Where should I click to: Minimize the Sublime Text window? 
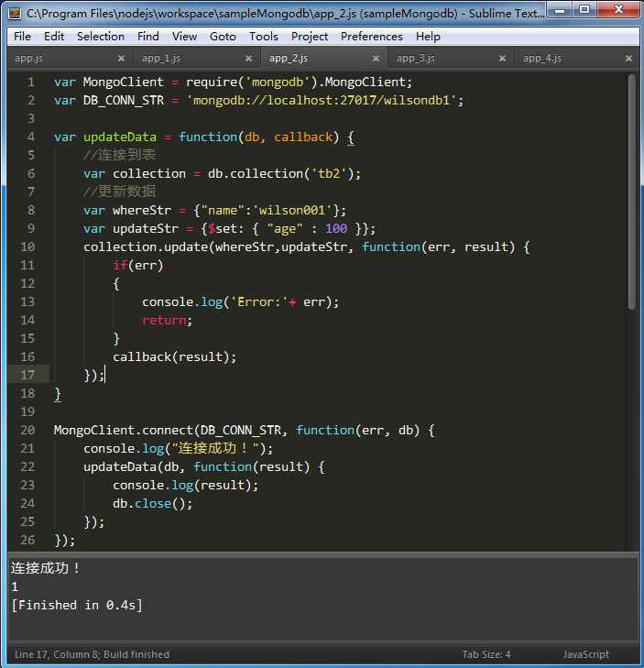pyautogui.click(x=560, y=11)
